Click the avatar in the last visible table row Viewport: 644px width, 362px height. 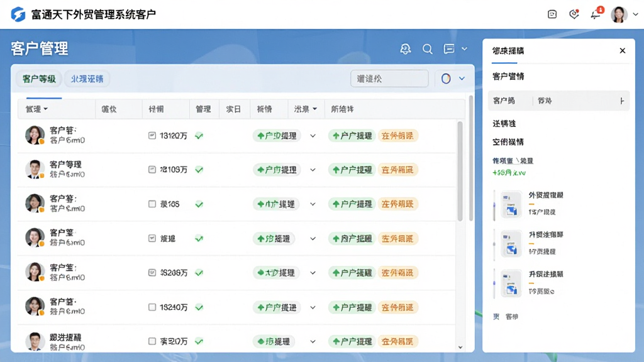(x=35, y=341)
